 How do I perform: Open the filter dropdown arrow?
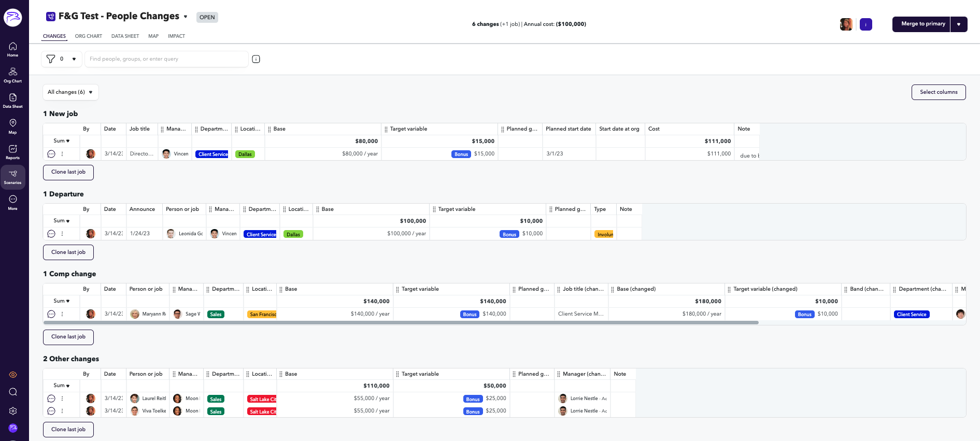point(74,59)
